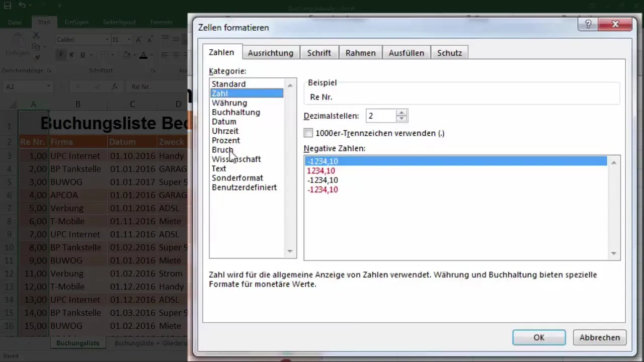Open the Einfügen ribbon tab
This screenshot has width=644, height=362.
click(76, 22)
